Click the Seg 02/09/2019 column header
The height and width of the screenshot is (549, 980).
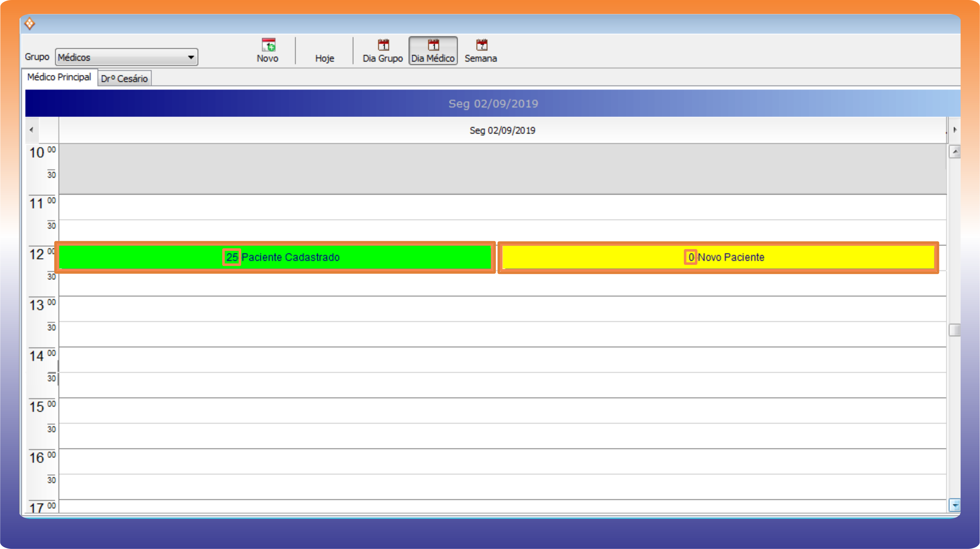pos(502,131)
